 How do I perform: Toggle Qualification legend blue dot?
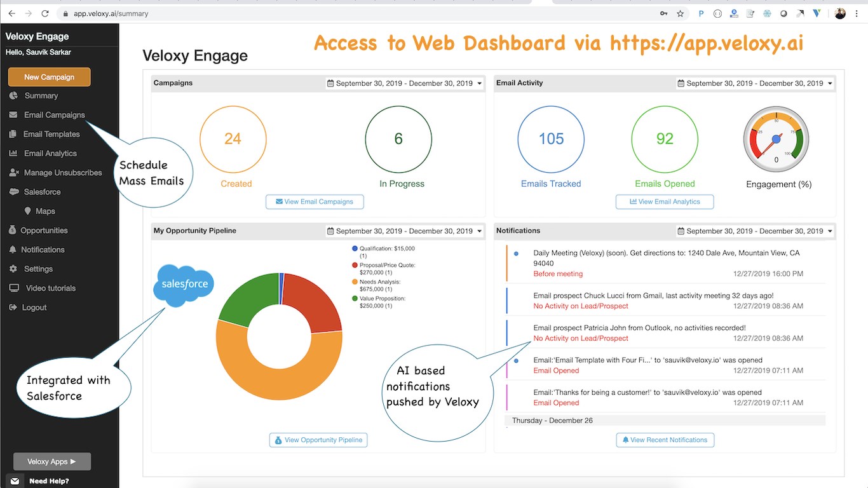click(355, 248)
